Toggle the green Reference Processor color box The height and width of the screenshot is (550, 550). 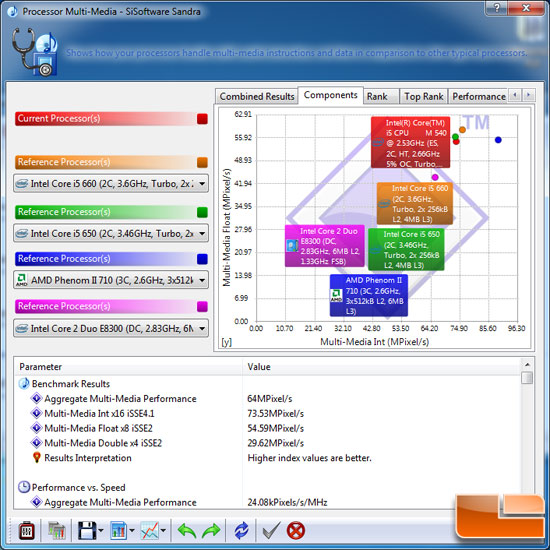pyautogui.click(x=202, y=212)
